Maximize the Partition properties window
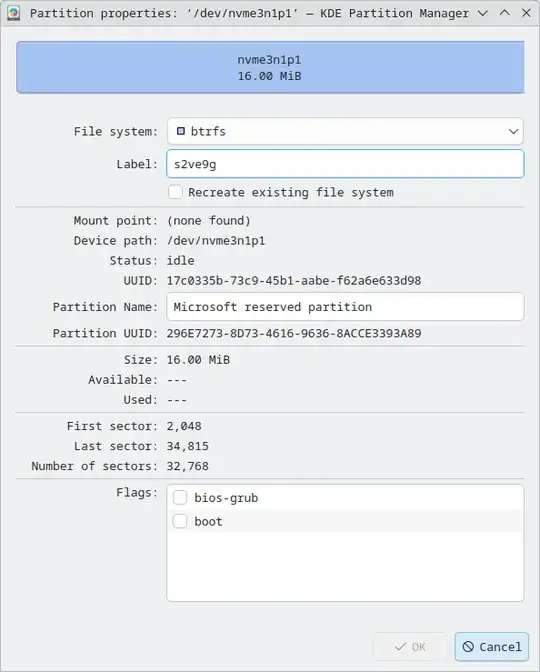 coord(505,13)
